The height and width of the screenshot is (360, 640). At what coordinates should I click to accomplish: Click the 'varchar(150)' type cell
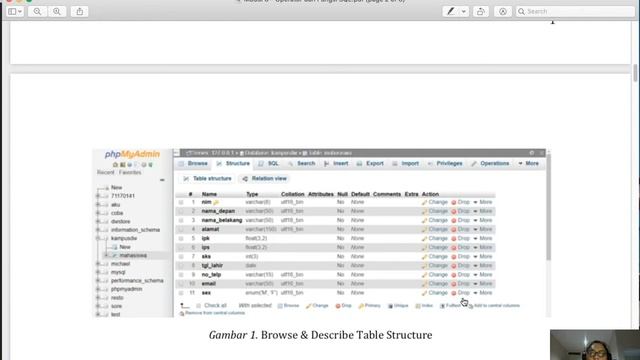click(261, 229)
